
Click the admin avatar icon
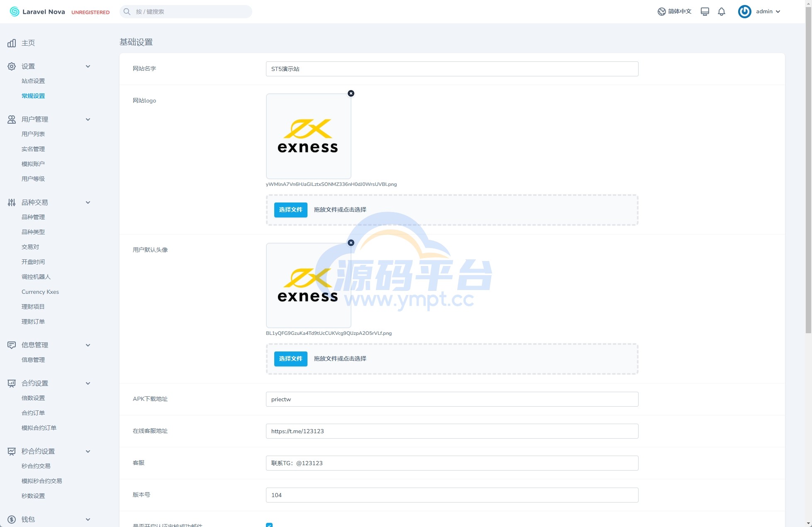click(745, 12)
